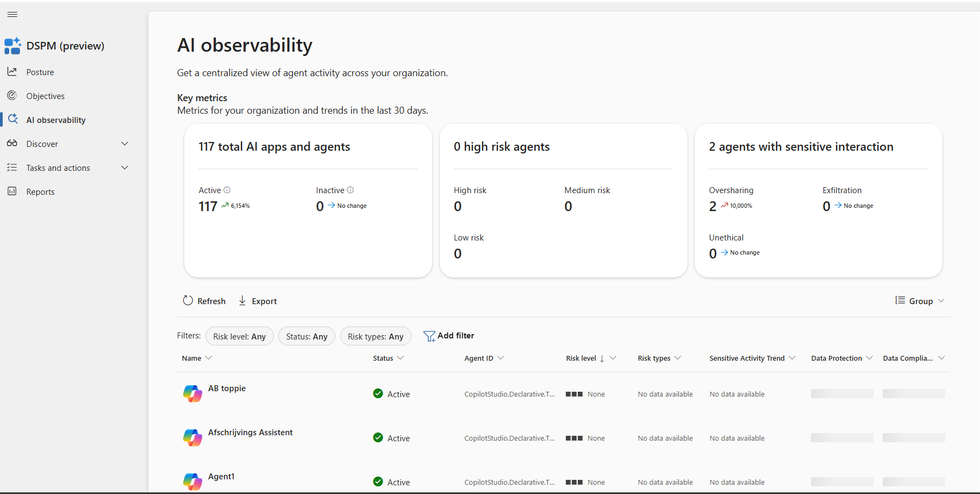980x494 pixels.
Task: Open the Afschrijvings Assistent agent
Action: 250,433
